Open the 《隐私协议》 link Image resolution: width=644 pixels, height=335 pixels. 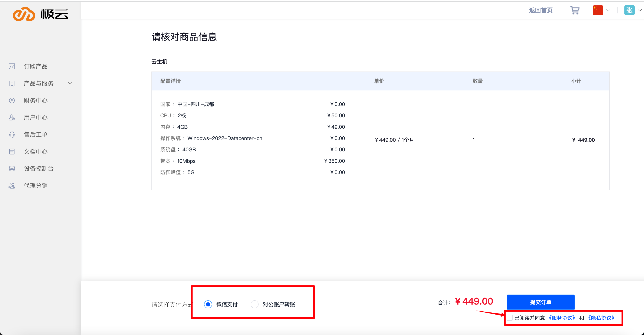(601, 318)
